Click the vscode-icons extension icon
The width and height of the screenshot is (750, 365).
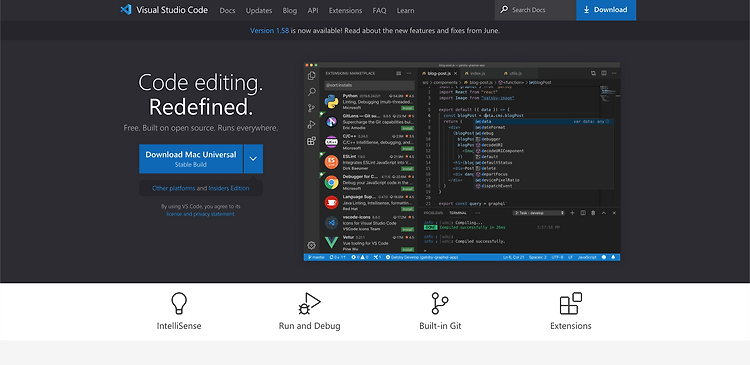tap(331, 222)
